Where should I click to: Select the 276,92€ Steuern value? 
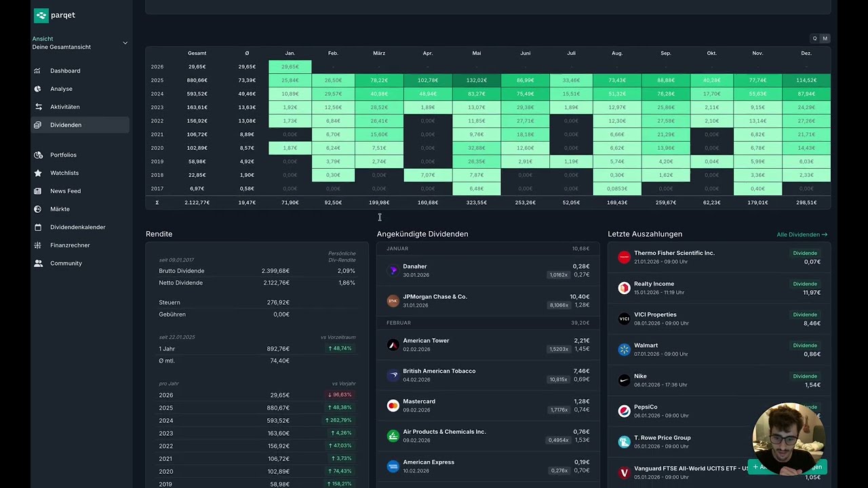tap(278, 302)
